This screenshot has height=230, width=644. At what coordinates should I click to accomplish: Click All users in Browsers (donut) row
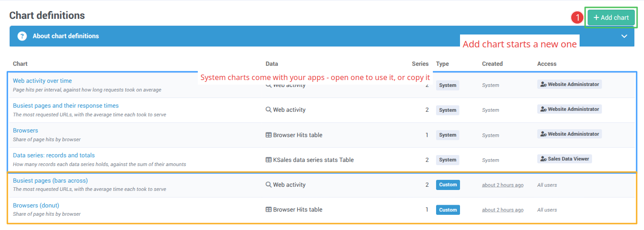pyautogui.click(x=547, y=210)
